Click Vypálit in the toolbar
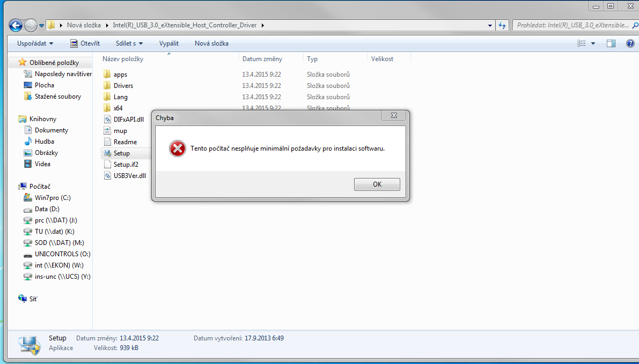The image size is (639, 364). point(168,43)
